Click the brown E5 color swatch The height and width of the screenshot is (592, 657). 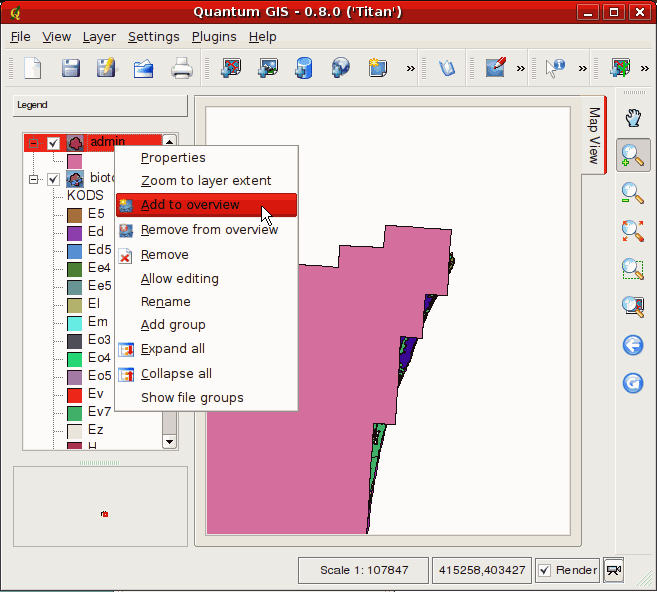pos(75,215)
